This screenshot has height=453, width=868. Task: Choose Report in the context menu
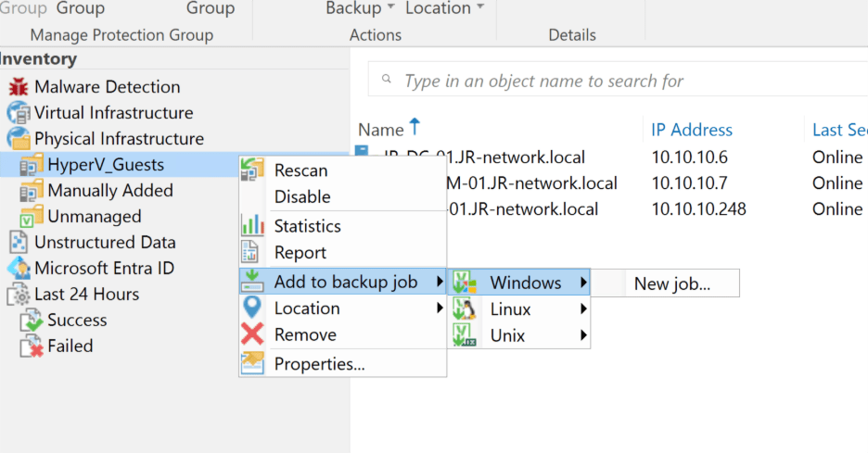[300, 253]
